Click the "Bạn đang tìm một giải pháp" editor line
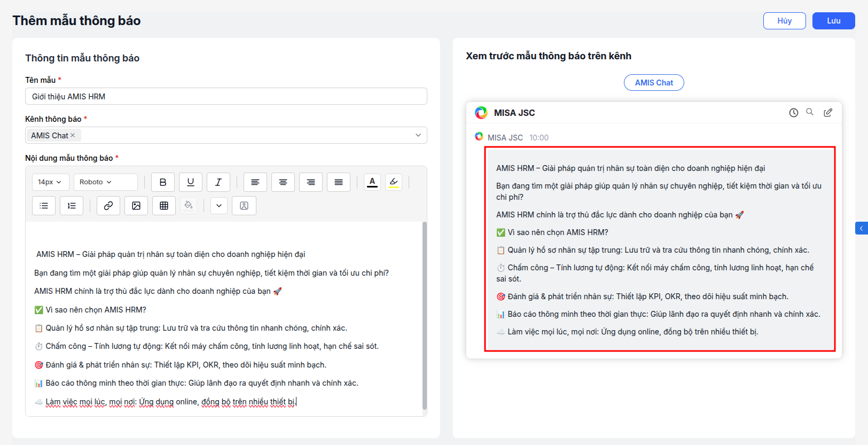Viewport: 868px width, 445px height. (212, 273)
